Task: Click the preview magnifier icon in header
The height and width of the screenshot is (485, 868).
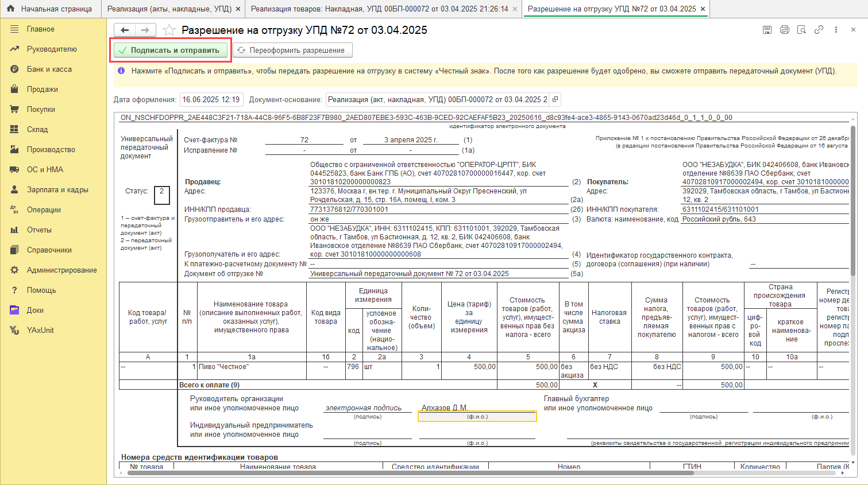Action: (x=801, y=30)
